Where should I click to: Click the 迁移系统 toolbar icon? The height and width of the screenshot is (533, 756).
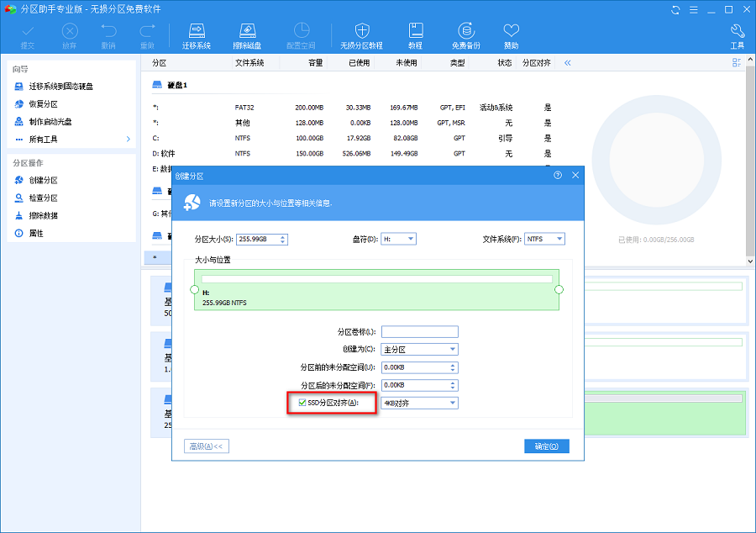[x=197, y=36]
